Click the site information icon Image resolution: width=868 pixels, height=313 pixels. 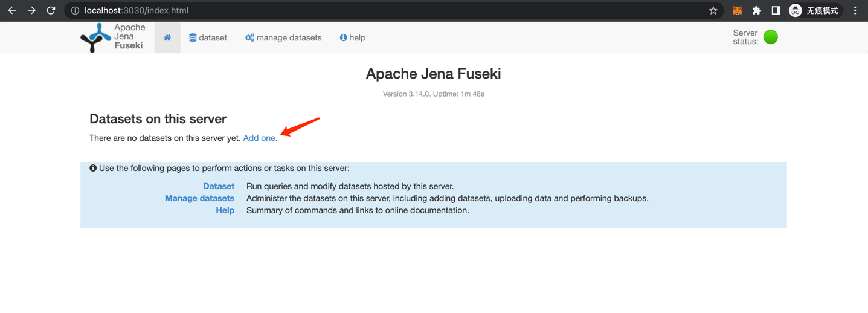click(75, 10)
